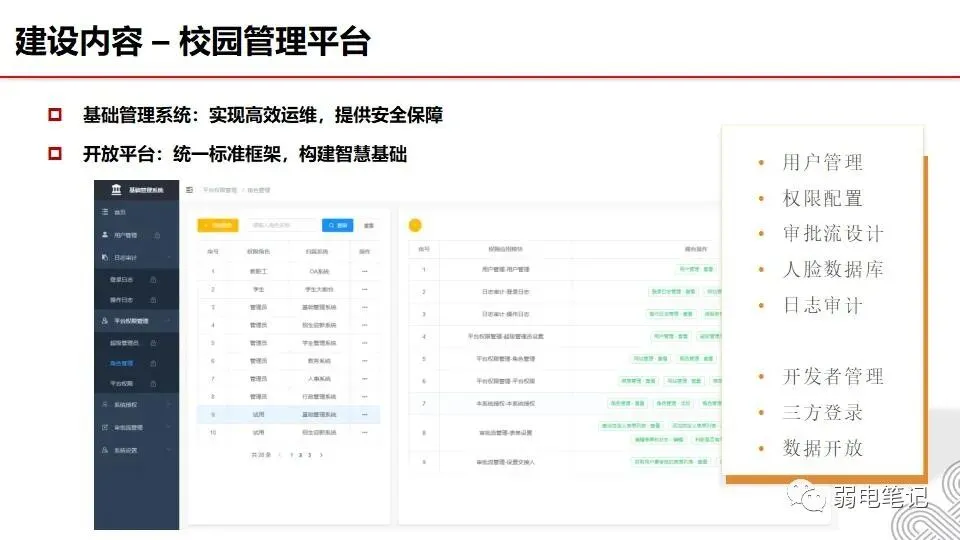The width and height of the screenshot is (960, 540).
Task: Go to pagination page 3
Action: tap(310, 455)
